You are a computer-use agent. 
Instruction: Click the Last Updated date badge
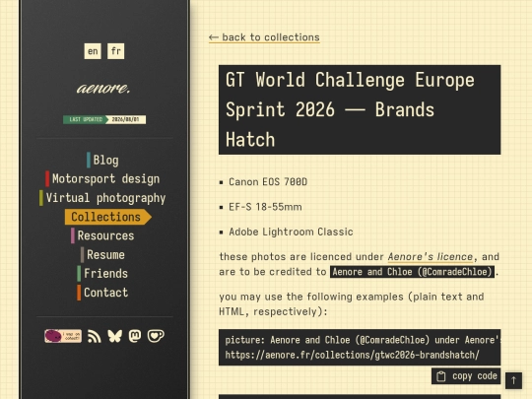104,119
